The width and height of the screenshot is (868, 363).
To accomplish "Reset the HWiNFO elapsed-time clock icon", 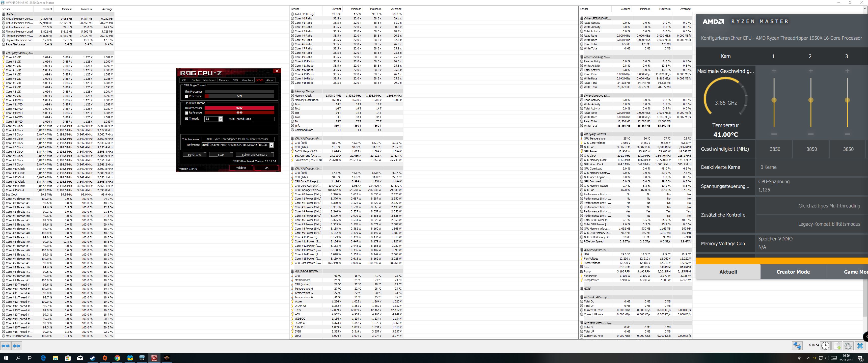I will [x=825, y=346].
